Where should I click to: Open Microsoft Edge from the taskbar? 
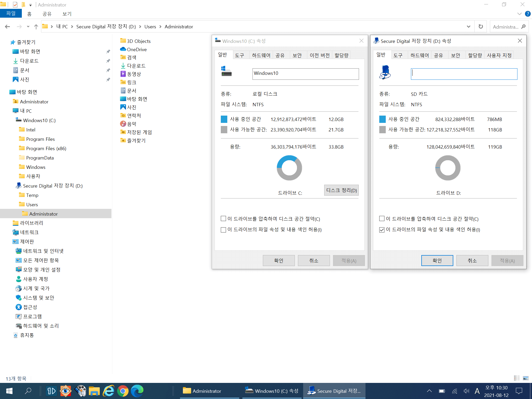click(x=137, y=391)
